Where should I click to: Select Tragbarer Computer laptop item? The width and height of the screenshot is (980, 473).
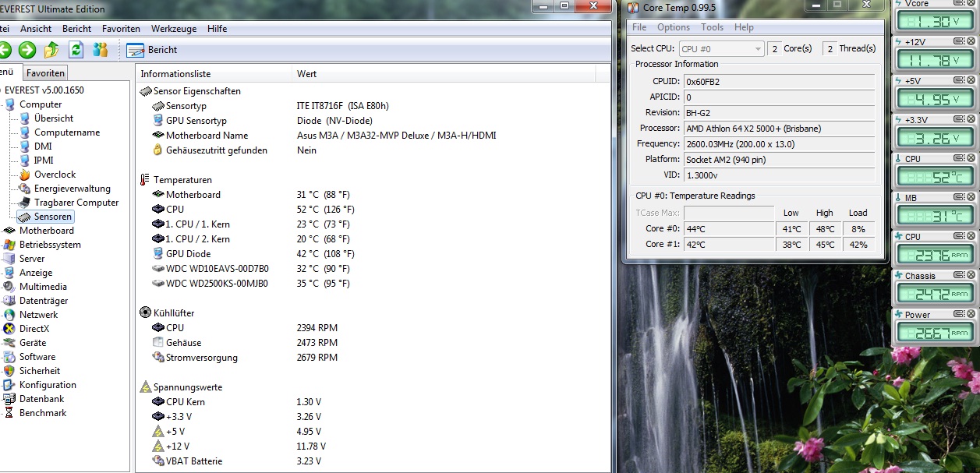[x=69, y=203]
